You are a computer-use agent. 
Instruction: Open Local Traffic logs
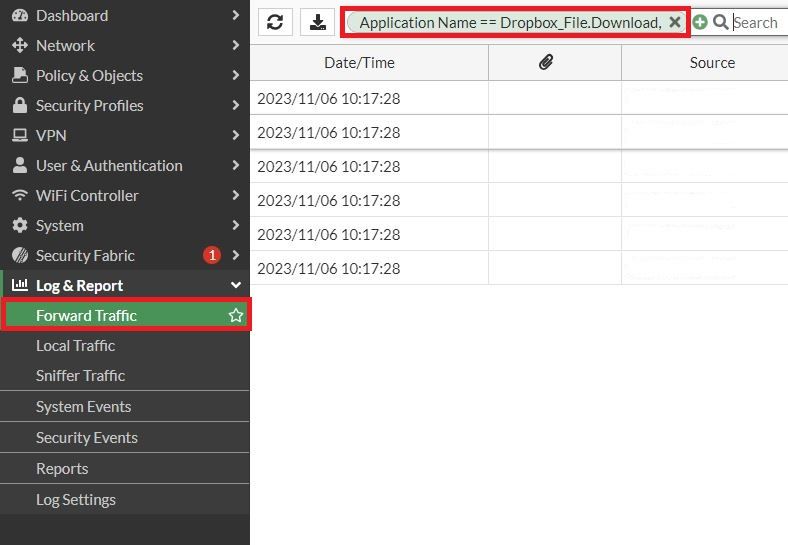click(125, 345)
